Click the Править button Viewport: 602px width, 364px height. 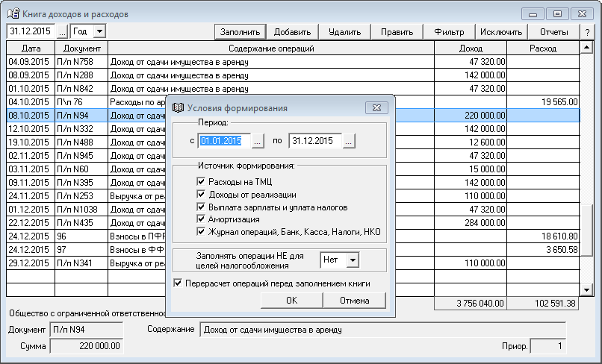pyautogui.click(x=397, y=32)
